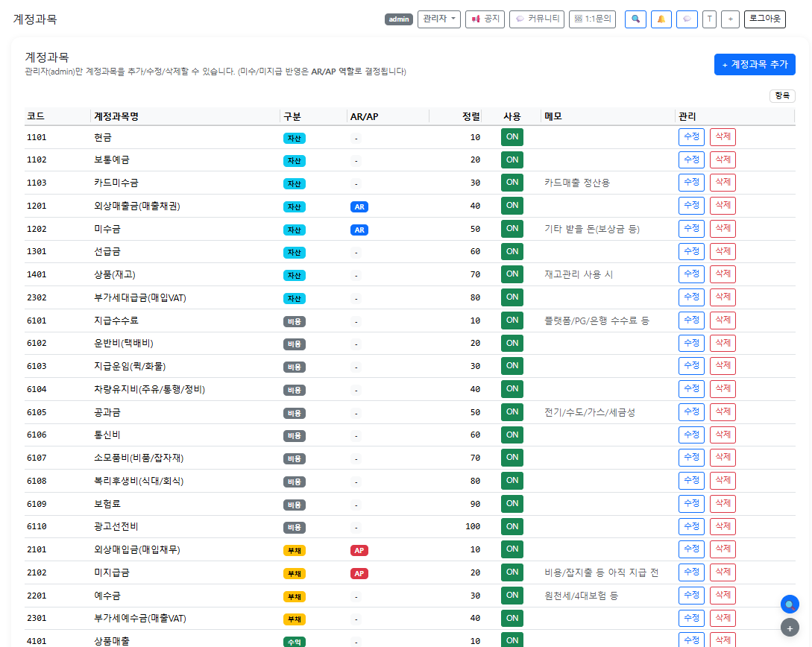Click 삭제 for 부가세대급금(매입VAT) row
812x647 pixels.
click(723, 297)
